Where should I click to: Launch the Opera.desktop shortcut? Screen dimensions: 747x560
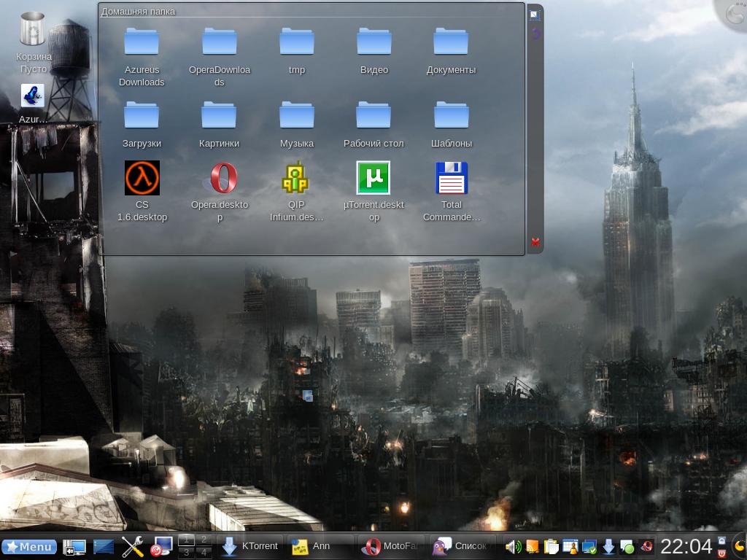(x=220, y=192)
